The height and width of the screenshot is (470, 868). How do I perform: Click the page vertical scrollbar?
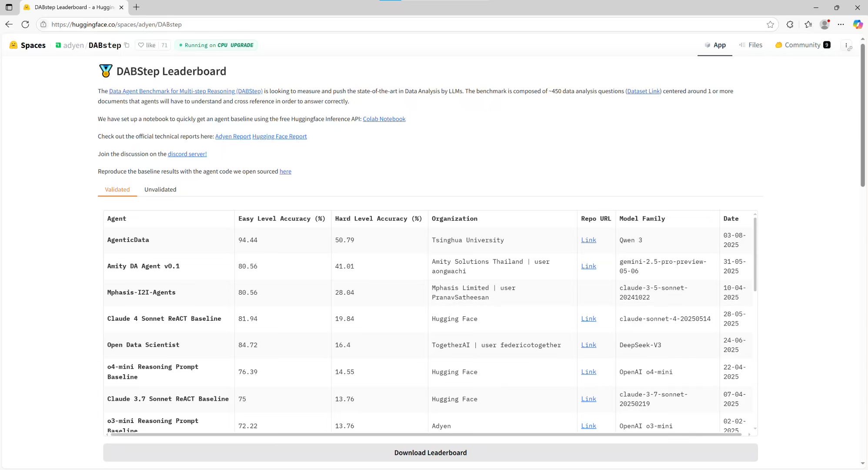click(863, 115)
